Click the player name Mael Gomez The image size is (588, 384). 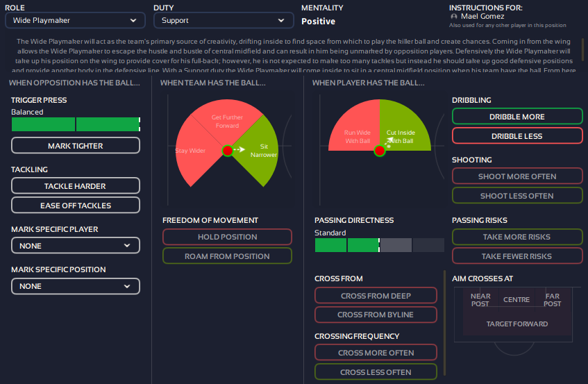482,17
